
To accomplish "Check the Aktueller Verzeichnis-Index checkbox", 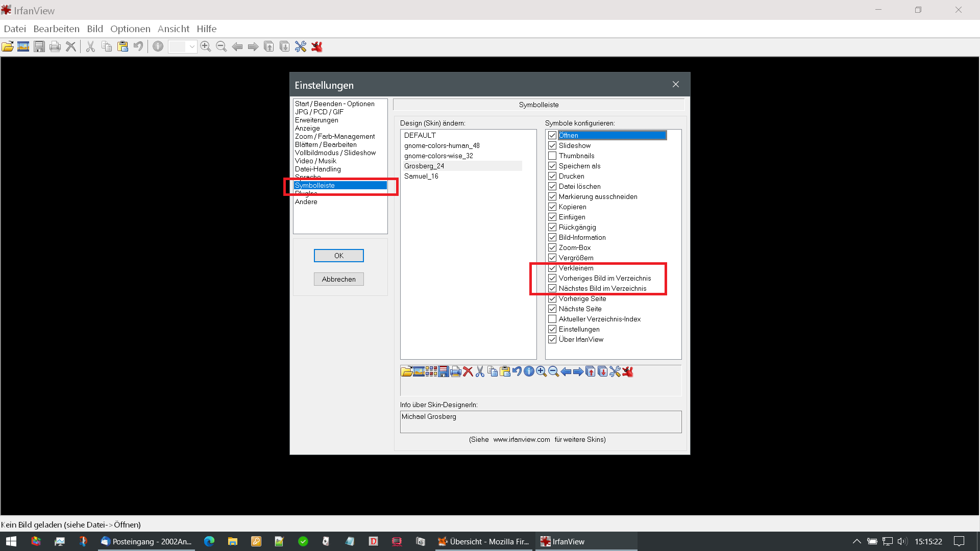I will pos(552,319).
